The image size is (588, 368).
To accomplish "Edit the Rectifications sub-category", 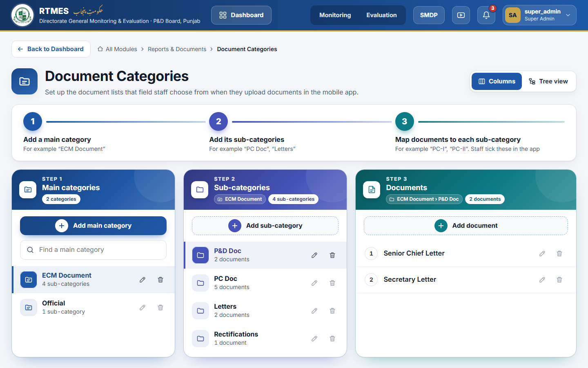I will pos(314,339).
